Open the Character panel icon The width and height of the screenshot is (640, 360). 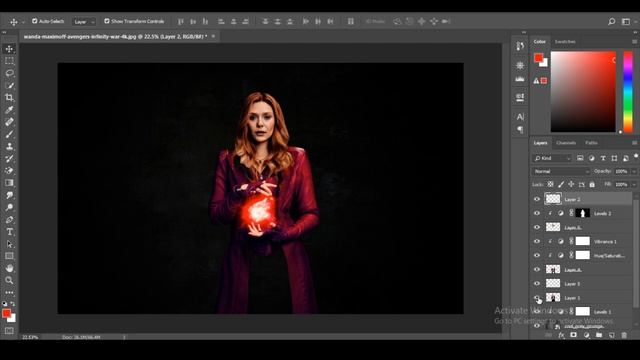(520, 117)
